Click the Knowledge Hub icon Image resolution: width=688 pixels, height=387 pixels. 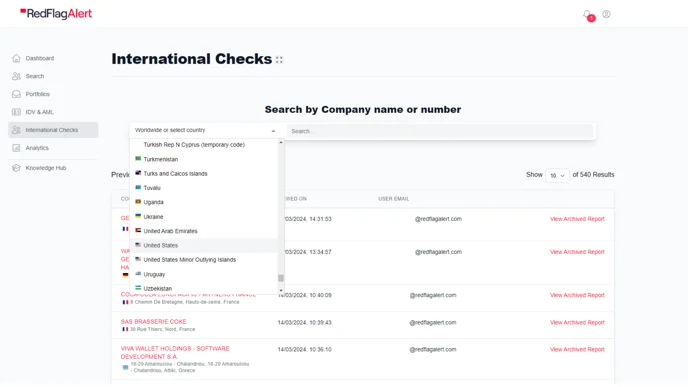16,168
